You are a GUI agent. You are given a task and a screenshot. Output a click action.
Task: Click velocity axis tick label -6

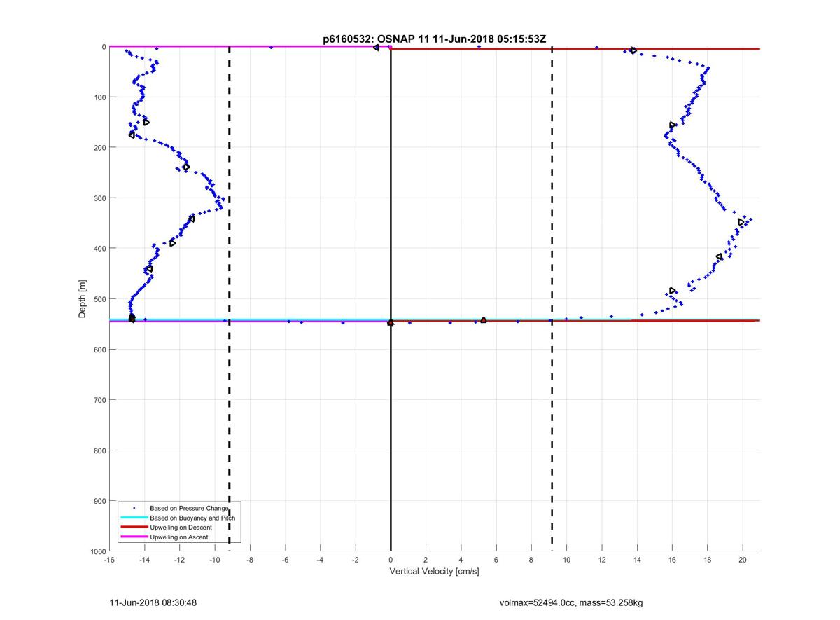285,560
